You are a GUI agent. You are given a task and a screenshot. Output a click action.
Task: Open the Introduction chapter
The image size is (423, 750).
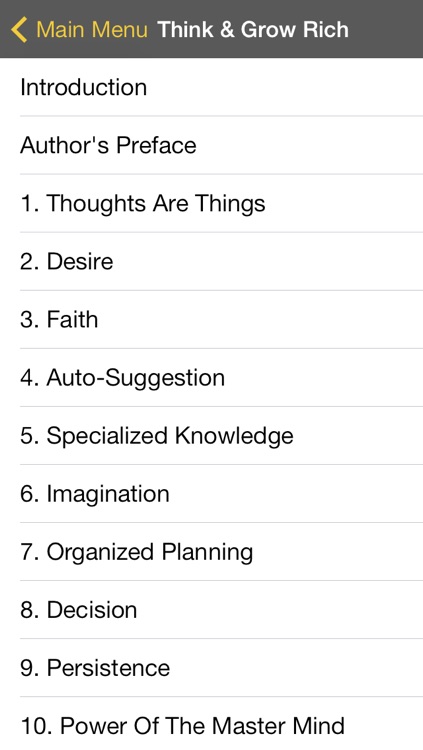[212, 87]
